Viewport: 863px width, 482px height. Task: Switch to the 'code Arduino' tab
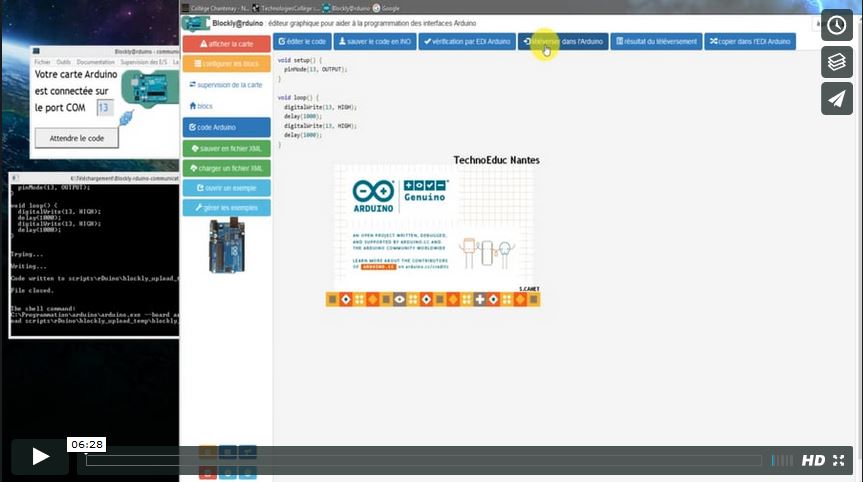[227, 127]
